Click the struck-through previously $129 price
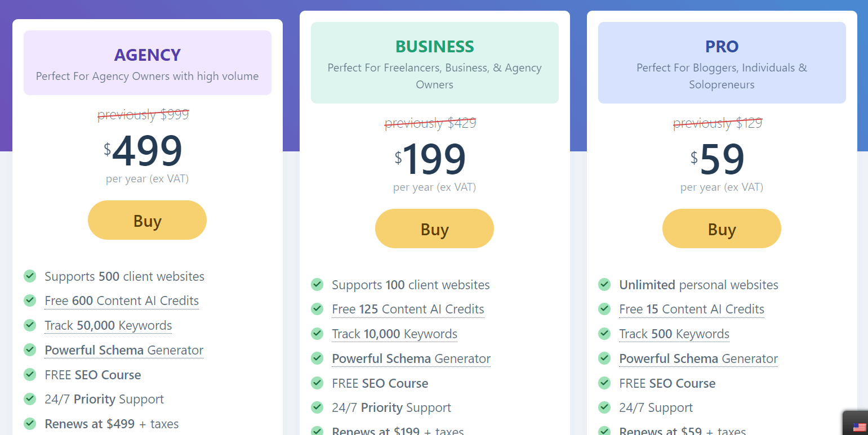 [x=717, y=122]
